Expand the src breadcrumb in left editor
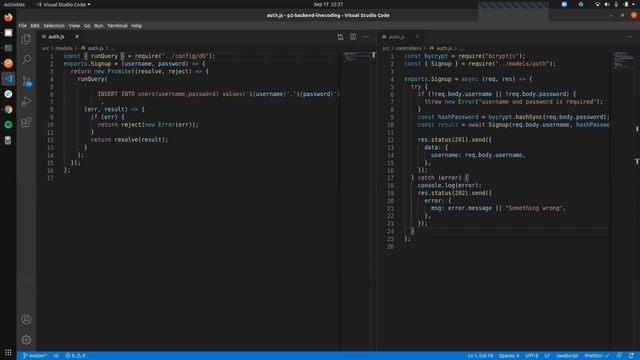This screenshot has height=360, width=640. point(45,48)
